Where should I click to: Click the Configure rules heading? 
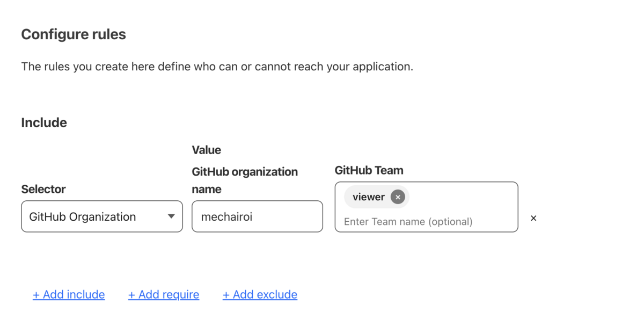coord(74,34)
